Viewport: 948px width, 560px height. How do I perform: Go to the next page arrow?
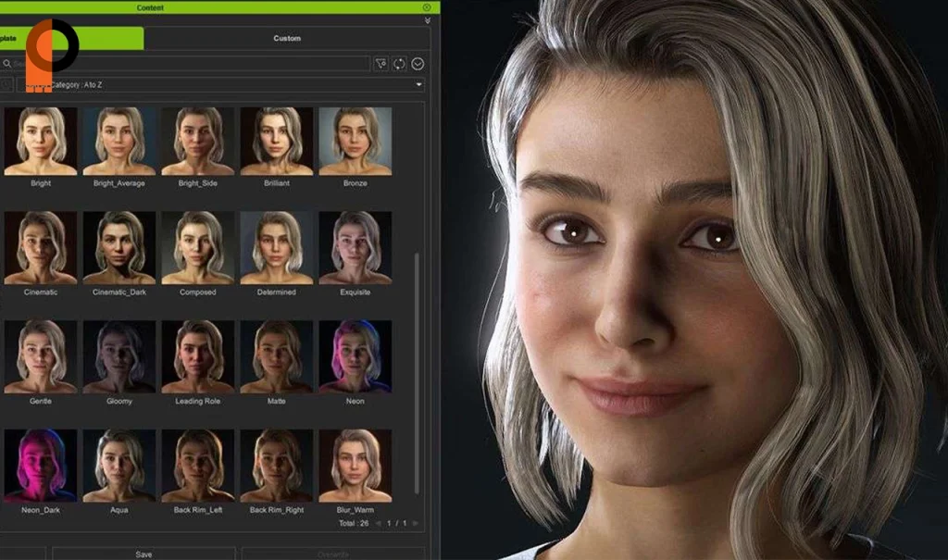[416, 523]
